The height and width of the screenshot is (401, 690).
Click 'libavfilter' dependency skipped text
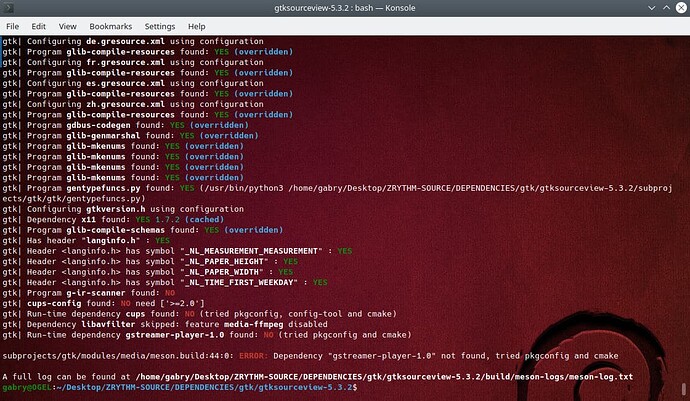click(x=108, y=324)
